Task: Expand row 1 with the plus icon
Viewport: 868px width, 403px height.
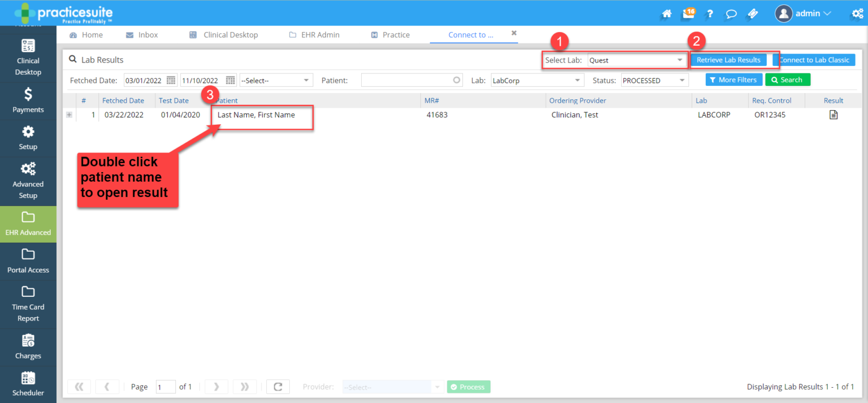Action: point(70,115)
